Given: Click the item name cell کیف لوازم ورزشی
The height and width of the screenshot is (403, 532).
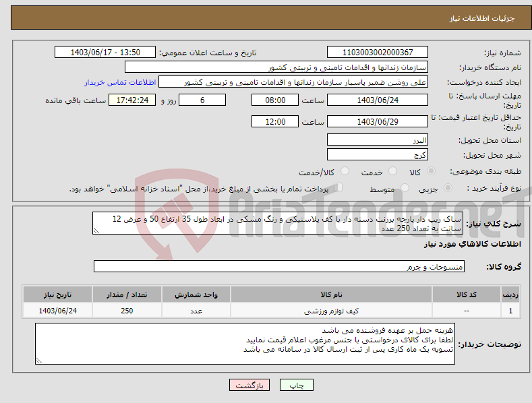Looking at the screenshot, I should click(331, 311).
